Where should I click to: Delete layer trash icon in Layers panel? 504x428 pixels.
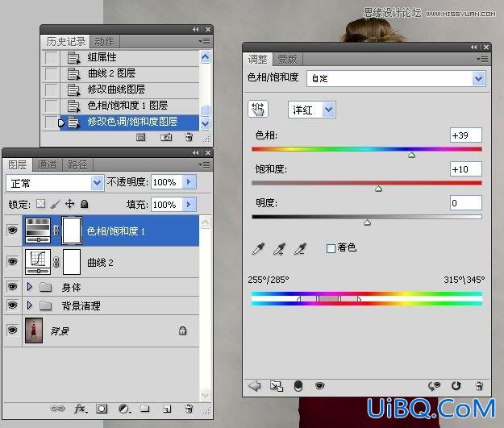[189, 409]
